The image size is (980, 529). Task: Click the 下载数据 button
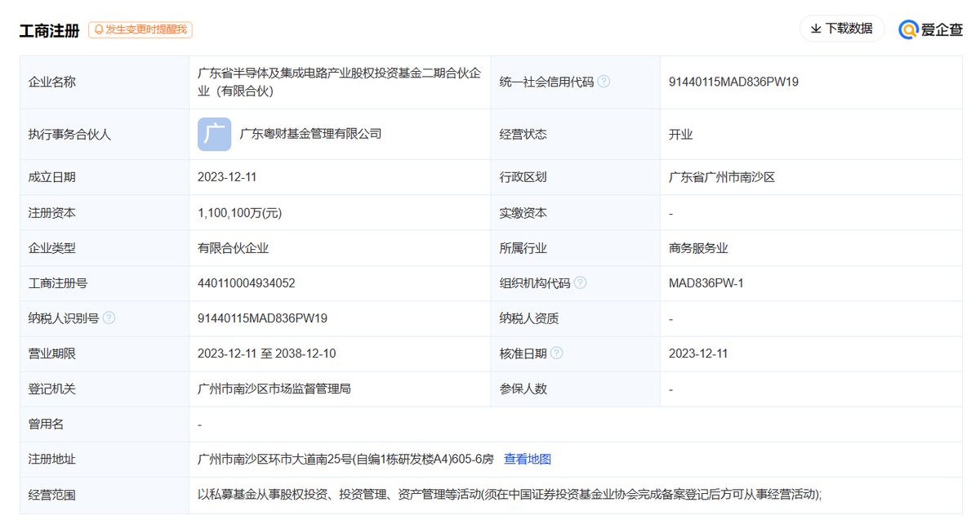tap(842, 29)
